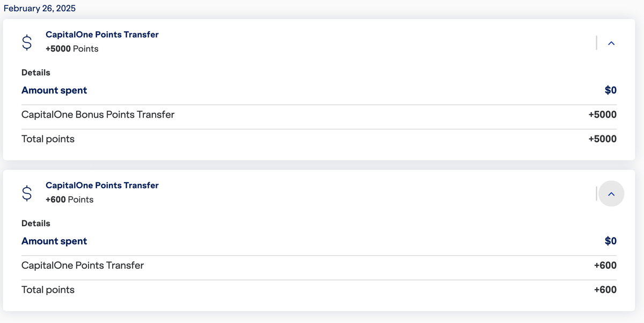Collapse the +5000 Points transfer card
644x323 pixels.
click(x=611, y=43)
